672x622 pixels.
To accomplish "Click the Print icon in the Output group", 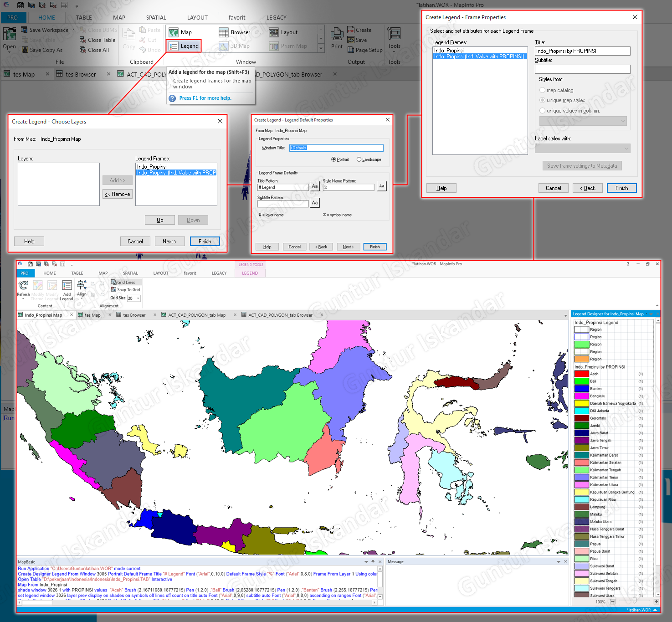I will click(337, 35).
